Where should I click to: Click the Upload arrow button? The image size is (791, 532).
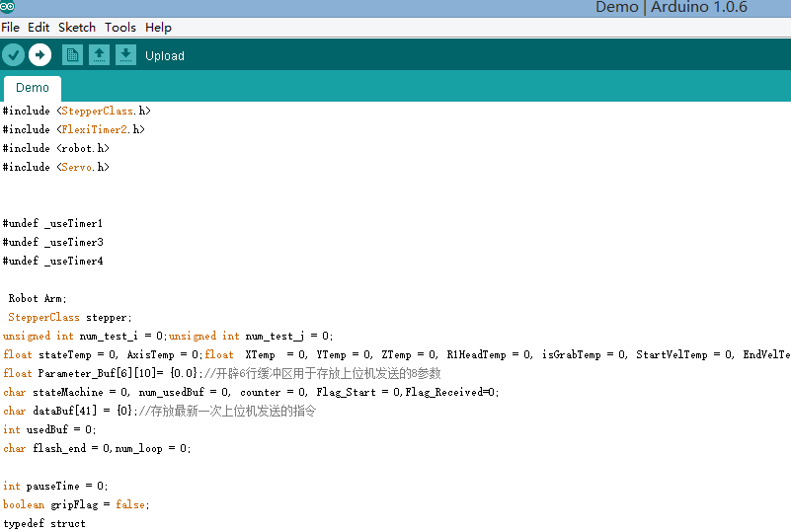point(40,55)
